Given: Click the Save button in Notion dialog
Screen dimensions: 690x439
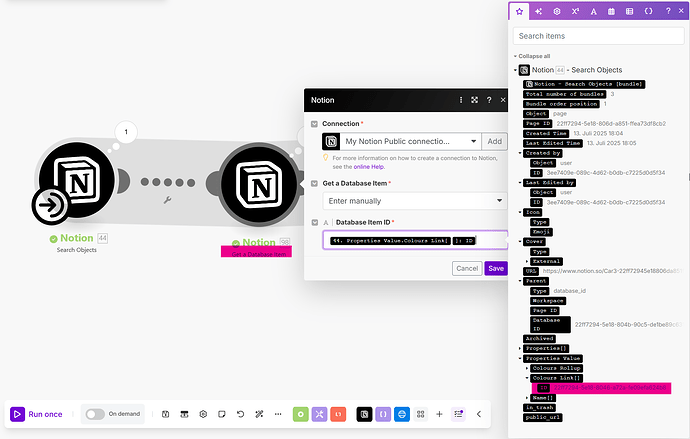Looking at the screenshot, I should (x=496, y=268).
